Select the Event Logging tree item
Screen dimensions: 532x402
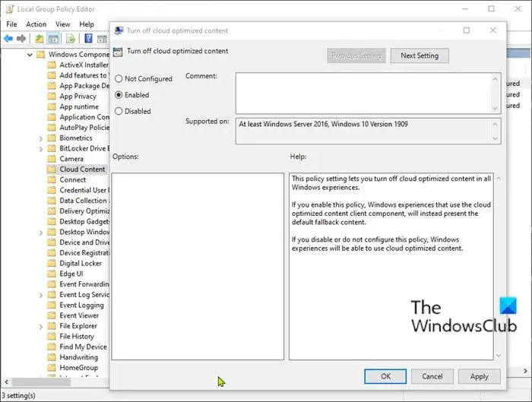(x=81, y=305)
